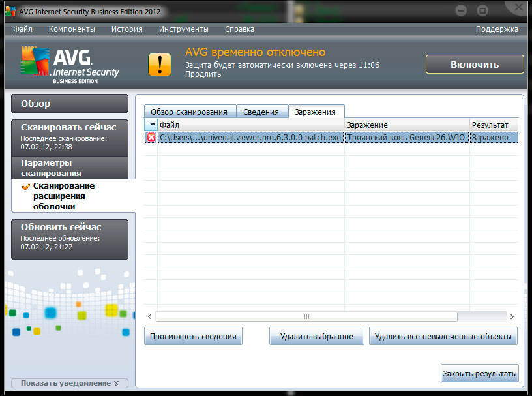Maximize the AVG window
The width and height of the screenshot is (532, 396).
tap(482, 10)
